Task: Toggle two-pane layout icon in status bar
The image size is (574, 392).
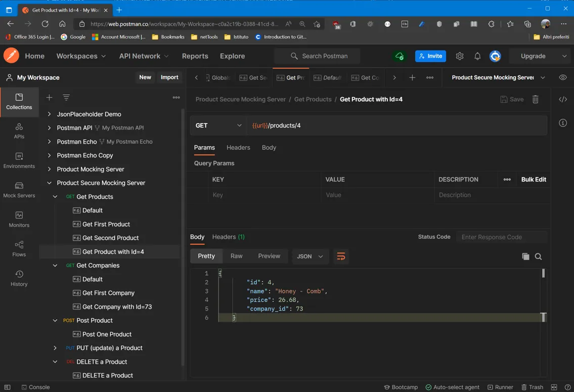Action: point(554,387)
